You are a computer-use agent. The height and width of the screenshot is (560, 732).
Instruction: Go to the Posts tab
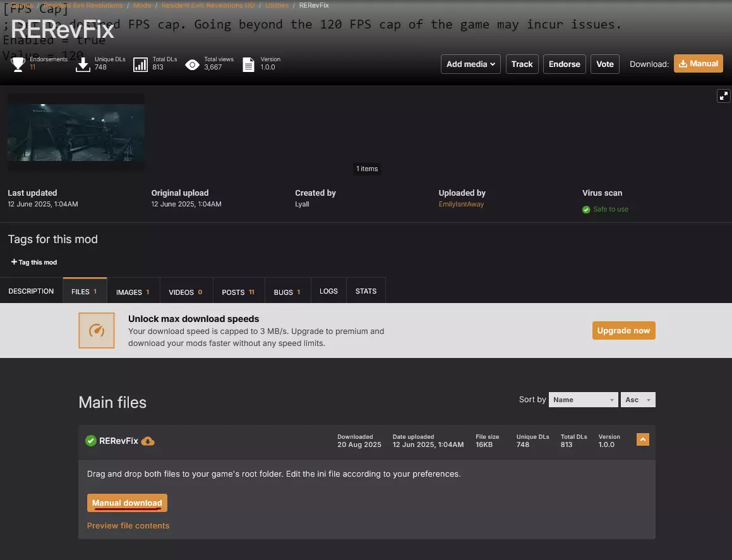(239, 292)
